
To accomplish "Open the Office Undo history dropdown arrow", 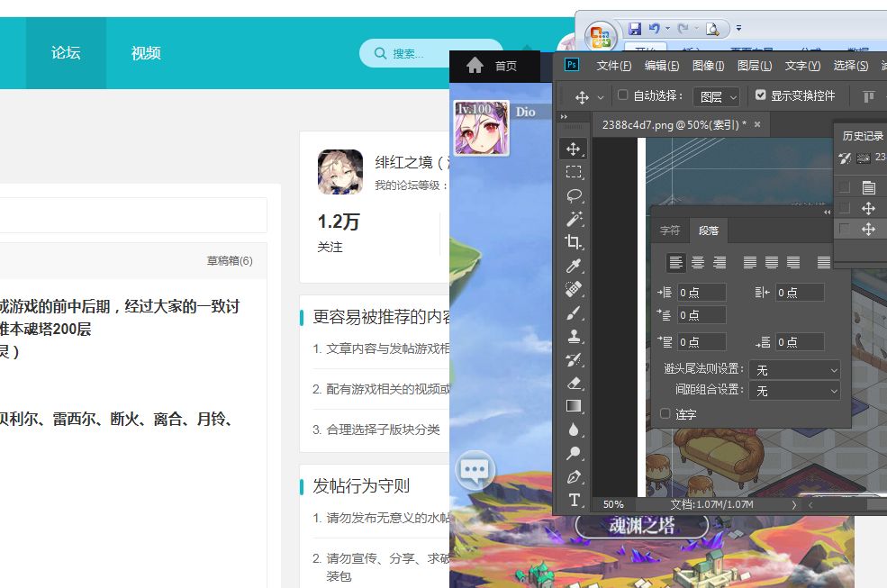I will tap(668, 28).
